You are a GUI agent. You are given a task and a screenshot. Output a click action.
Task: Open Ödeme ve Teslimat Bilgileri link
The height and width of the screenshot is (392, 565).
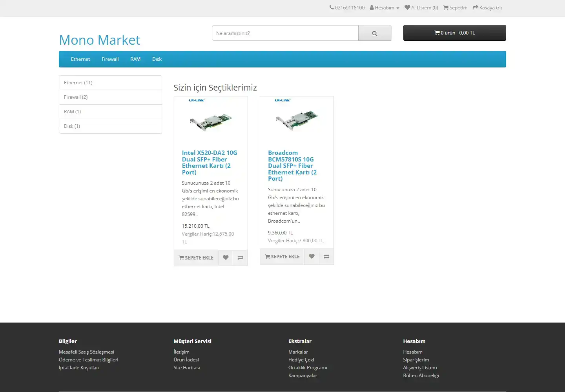tap(88, 360)
